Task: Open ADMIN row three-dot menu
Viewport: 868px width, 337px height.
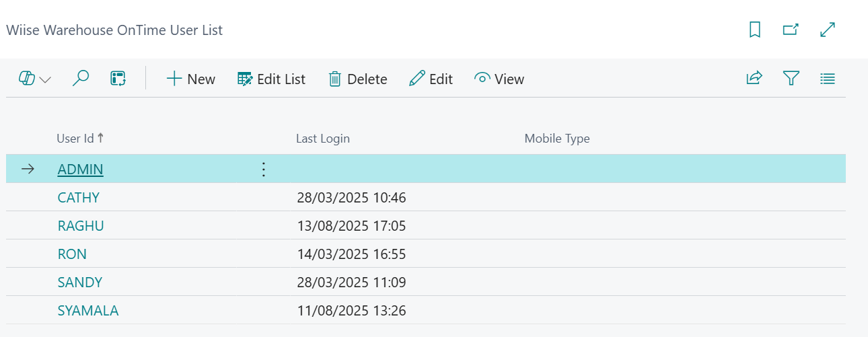Action: [264, 170]
